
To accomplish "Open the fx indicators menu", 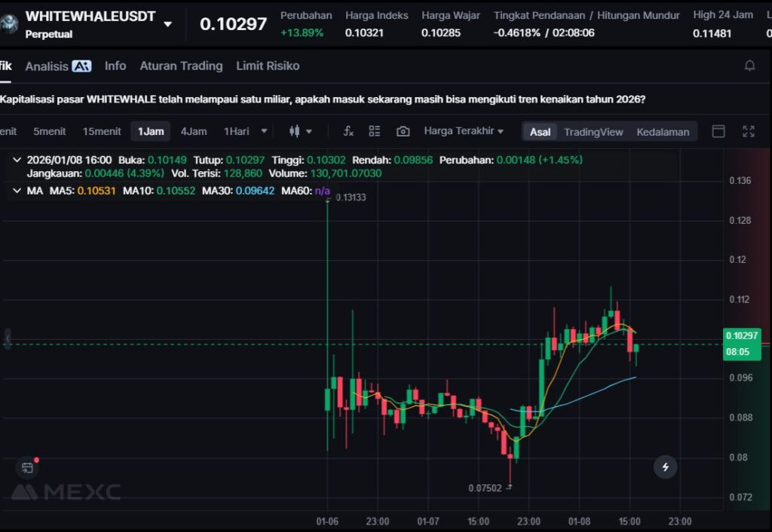I will click(x=348, y=131).
